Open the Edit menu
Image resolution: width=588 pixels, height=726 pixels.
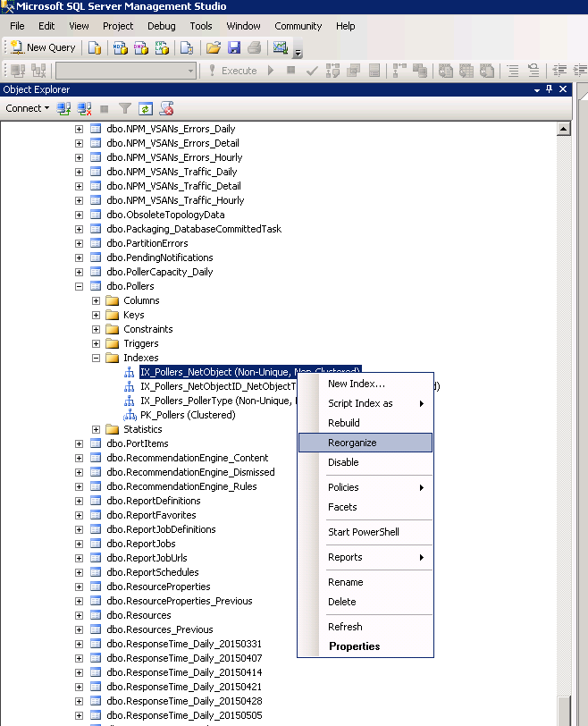tap(46, 26)
